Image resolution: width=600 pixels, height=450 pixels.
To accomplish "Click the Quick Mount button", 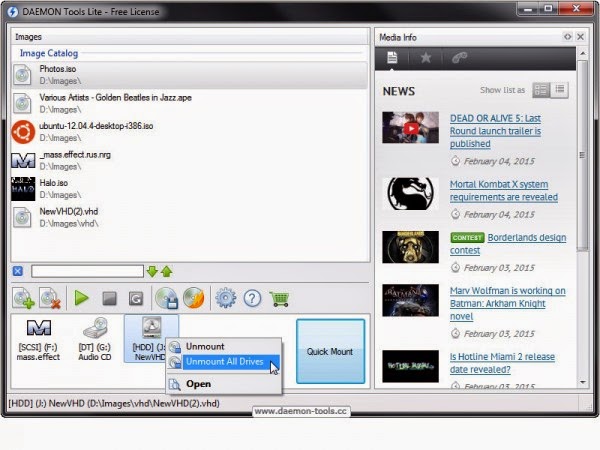I will click(331, 351).
